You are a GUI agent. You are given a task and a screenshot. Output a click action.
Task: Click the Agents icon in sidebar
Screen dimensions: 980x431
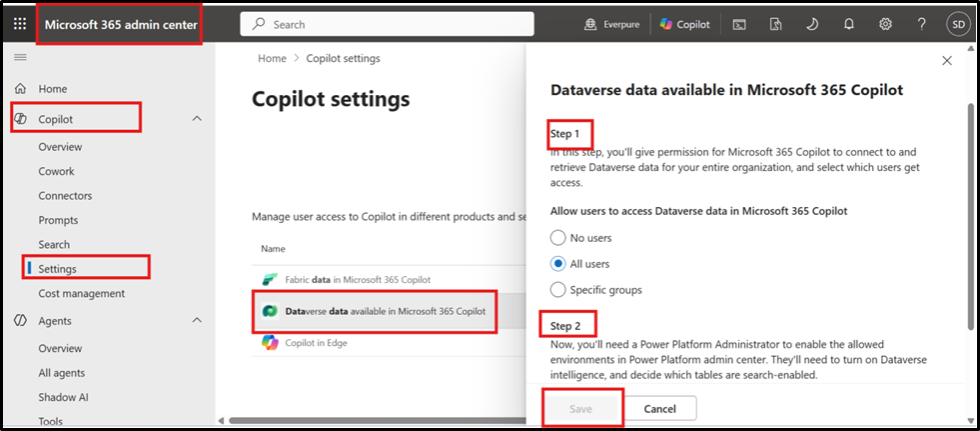(x=21, y=321)
